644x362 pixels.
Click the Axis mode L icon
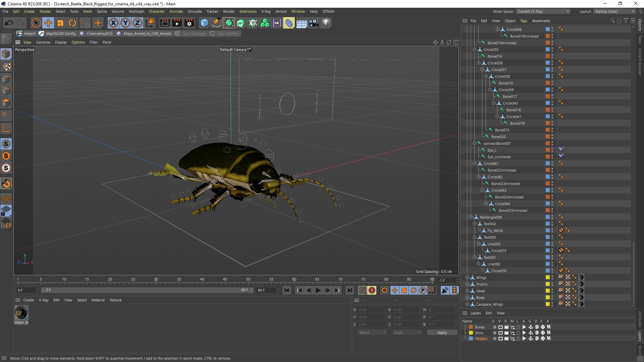(x=6, y=128)
